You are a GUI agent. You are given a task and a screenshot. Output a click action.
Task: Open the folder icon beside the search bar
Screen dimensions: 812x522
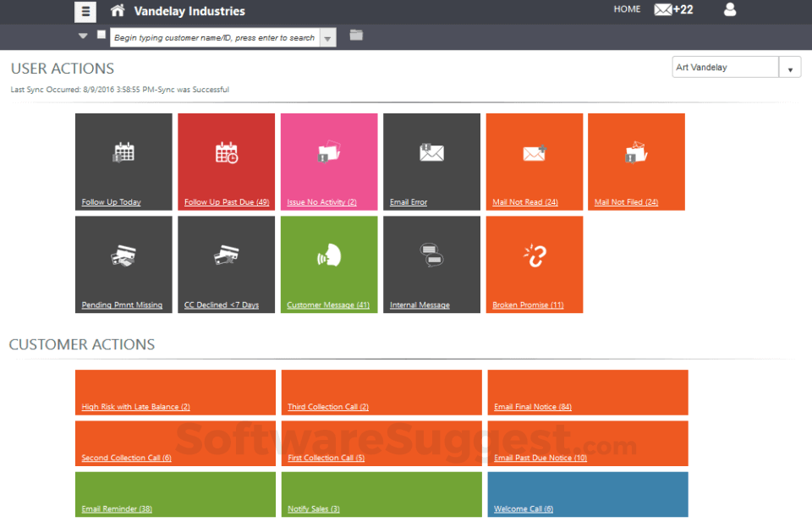click(x=355, y=36)
